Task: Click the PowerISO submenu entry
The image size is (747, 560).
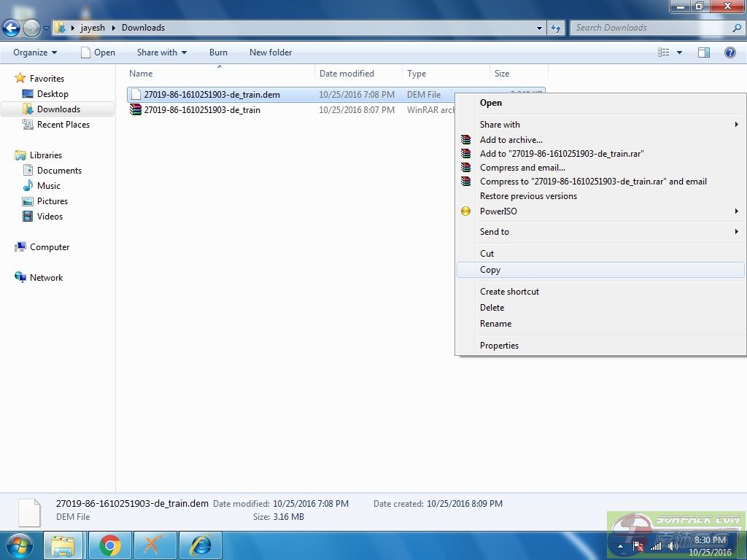Action: click(x=499, y=211)
